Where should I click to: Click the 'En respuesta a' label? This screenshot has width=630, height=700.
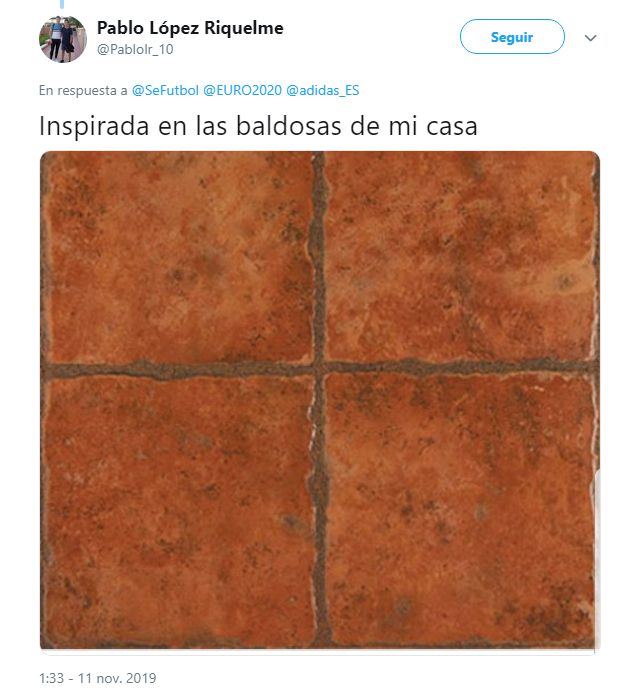click(83, 90)
